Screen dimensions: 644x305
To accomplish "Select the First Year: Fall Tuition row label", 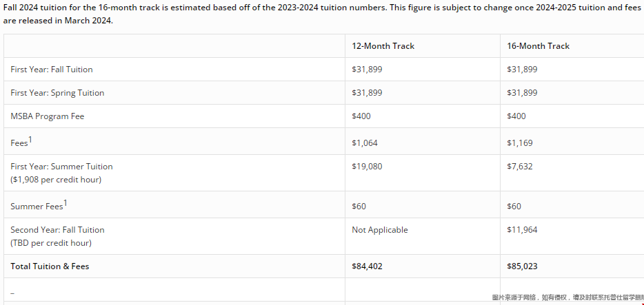I will pyautogui.click(x=52, y=70).
